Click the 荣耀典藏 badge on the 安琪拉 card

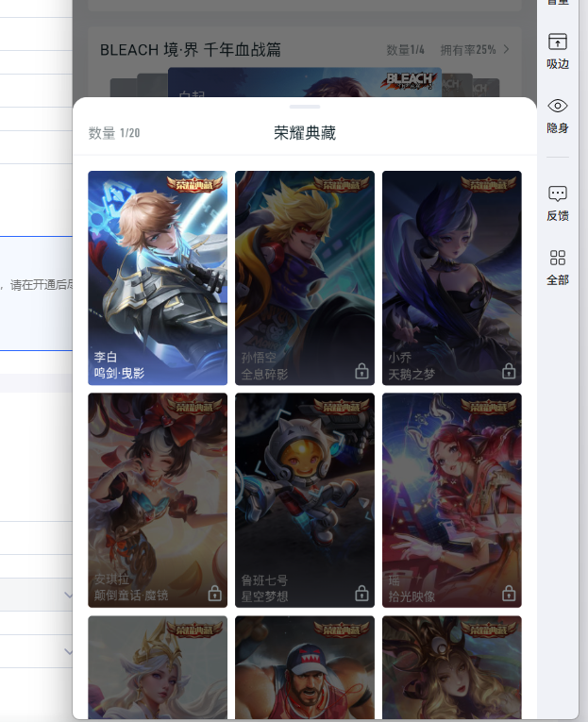click(194, 406)
